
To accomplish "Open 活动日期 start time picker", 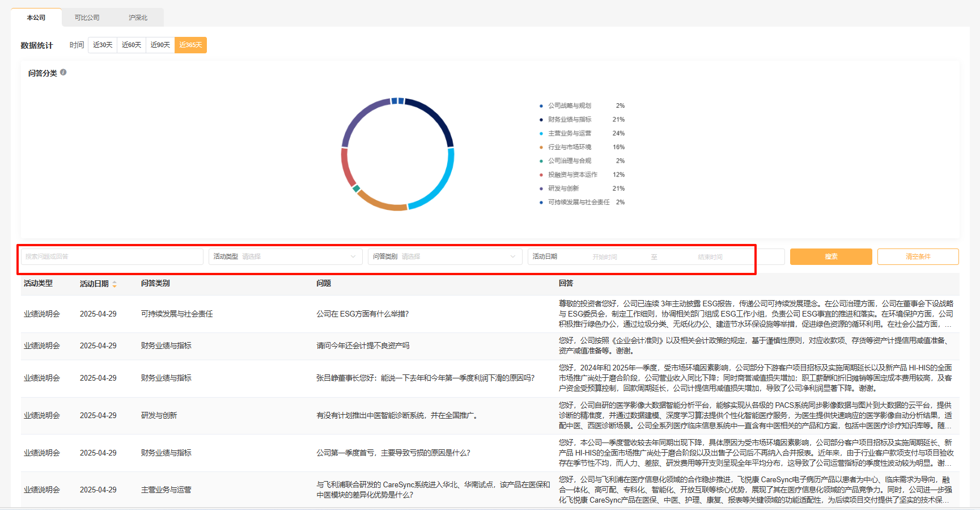I will (x=605, y=257).
